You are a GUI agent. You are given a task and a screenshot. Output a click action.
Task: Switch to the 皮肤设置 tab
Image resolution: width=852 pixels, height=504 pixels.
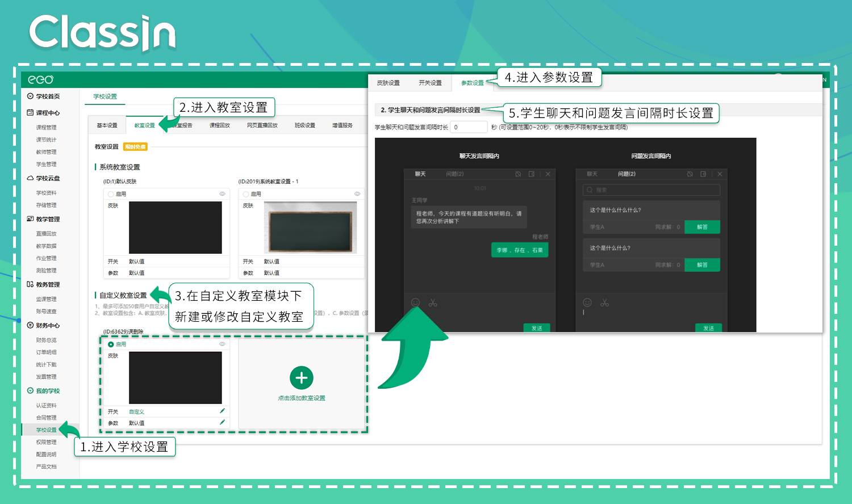pyautogui.click(x=389, y=83)
